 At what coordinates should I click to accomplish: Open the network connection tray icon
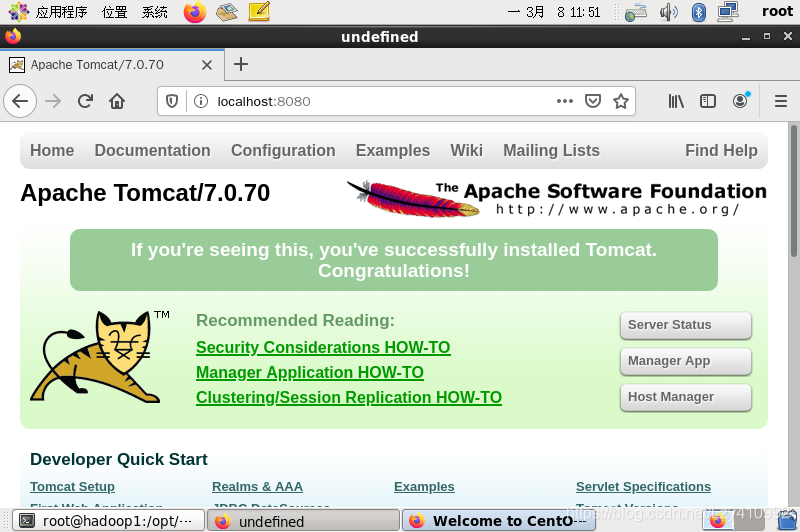728,12
